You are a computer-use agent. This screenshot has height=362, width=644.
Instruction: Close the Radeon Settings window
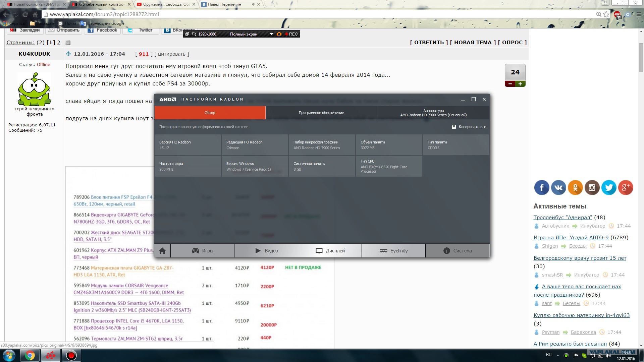tap(484, 99)
